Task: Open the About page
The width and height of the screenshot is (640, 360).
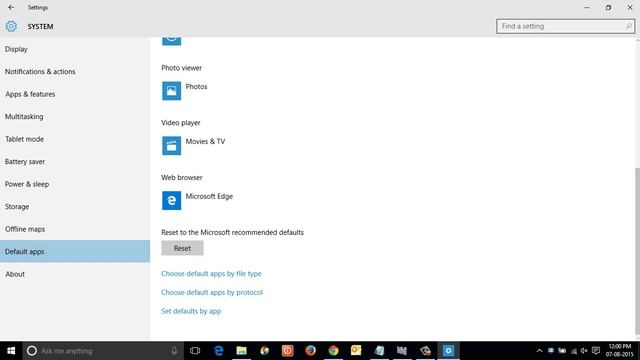Action: click(x=75, y=274)
